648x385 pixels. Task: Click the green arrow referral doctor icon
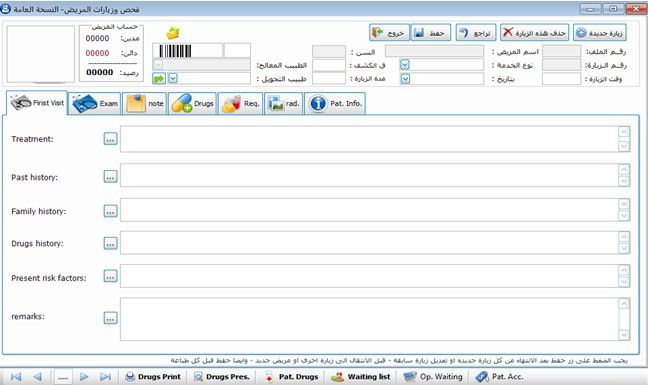coord(159,78)
